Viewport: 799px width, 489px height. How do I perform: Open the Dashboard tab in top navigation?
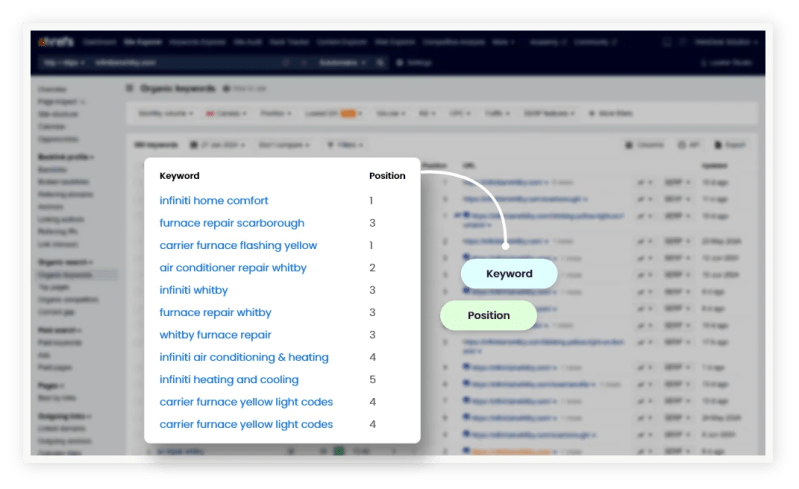[x=100, y=42]
